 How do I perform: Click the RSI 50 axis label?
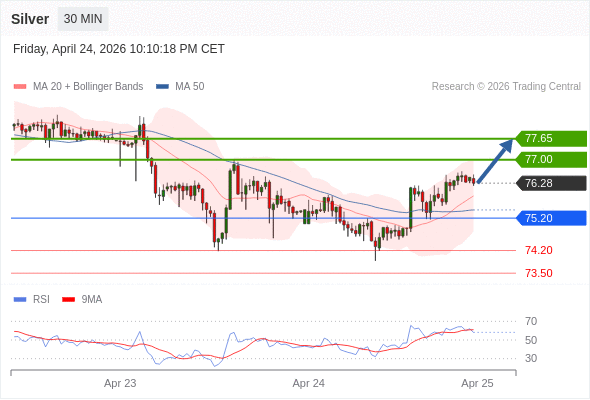point(531,340)
